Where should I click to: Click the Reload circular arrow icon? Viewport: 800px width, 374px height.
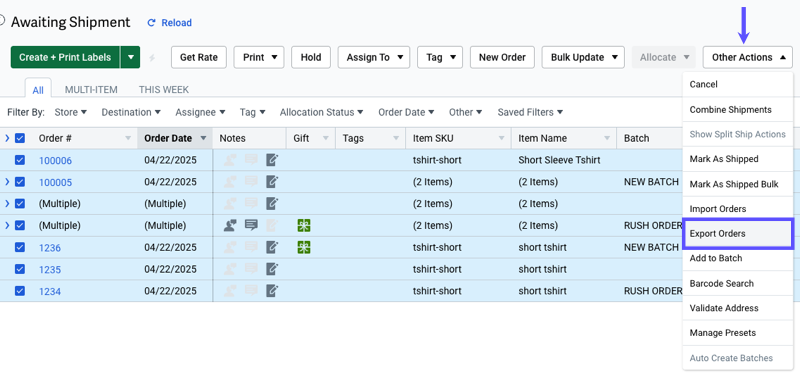coord(151,22)
